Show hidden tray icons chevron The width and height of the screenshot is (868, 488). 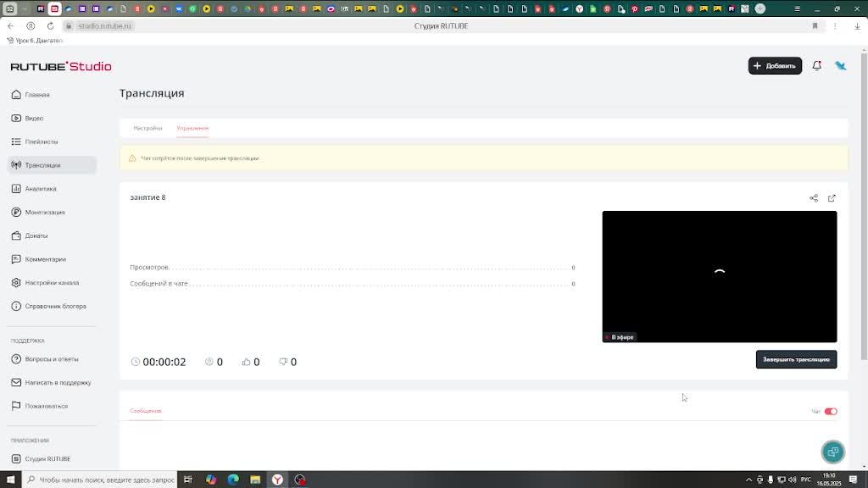click(x=749, y=480)
